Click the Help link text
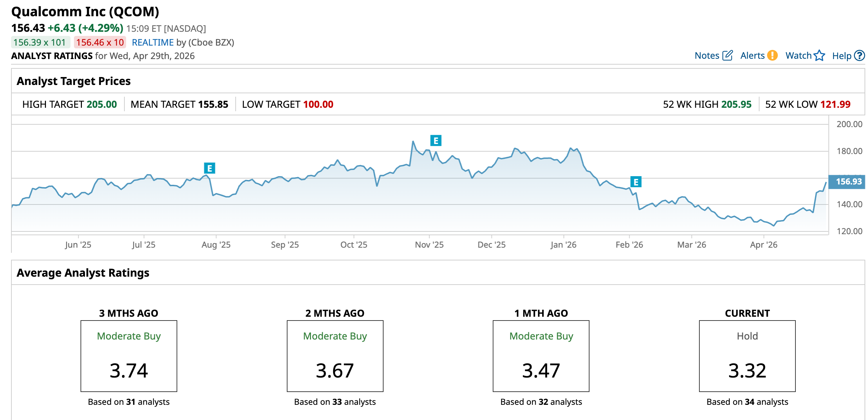868x420 pixels. [841, 56]
